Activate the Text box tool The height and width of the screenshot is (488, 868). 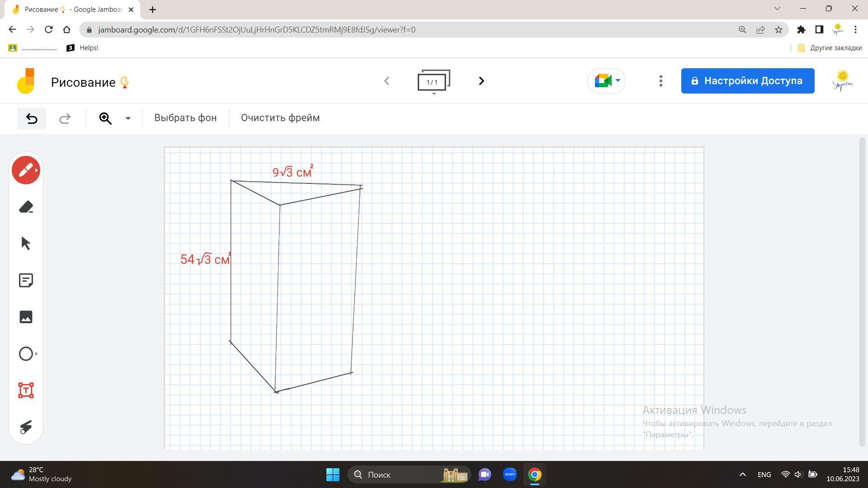click(26, 390)
